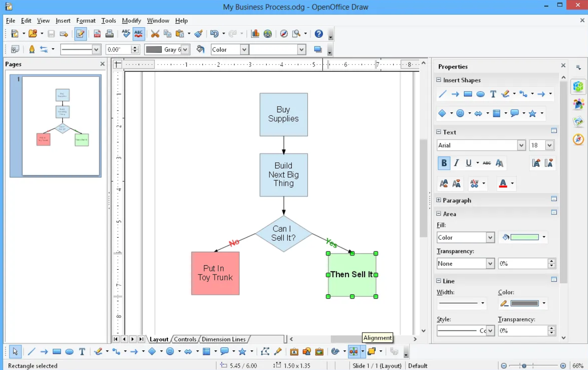The image size is (588, 370).
Task: Open the Fill type Color dropdown
Action: point(490,238)
